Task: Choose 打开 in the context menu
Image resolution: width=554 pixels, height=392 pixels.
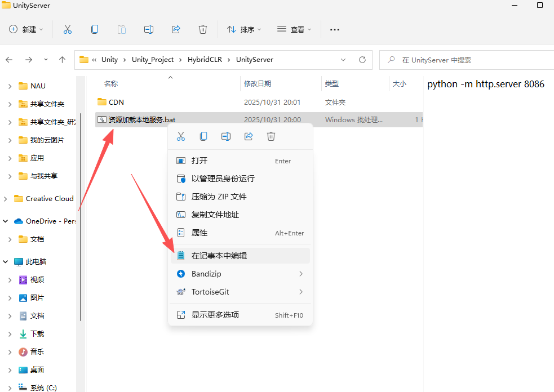Action: [240, 161]
